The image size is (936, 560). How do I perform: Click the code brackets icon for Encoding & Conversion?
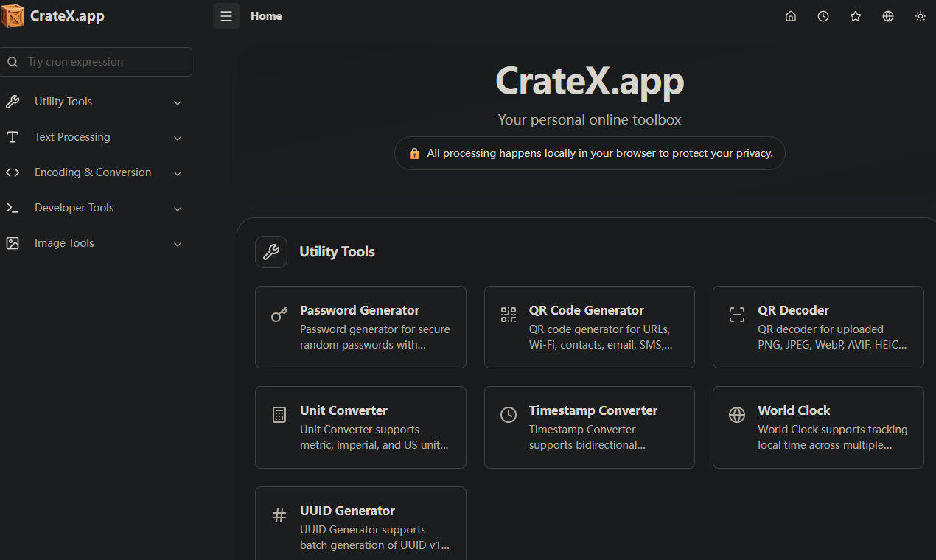click(13, 172)
